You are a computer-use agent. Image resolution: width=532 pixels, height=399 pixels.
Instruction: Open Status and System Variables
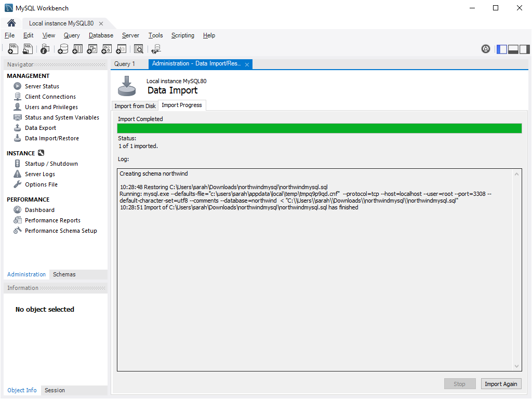[x=62, y=117]
